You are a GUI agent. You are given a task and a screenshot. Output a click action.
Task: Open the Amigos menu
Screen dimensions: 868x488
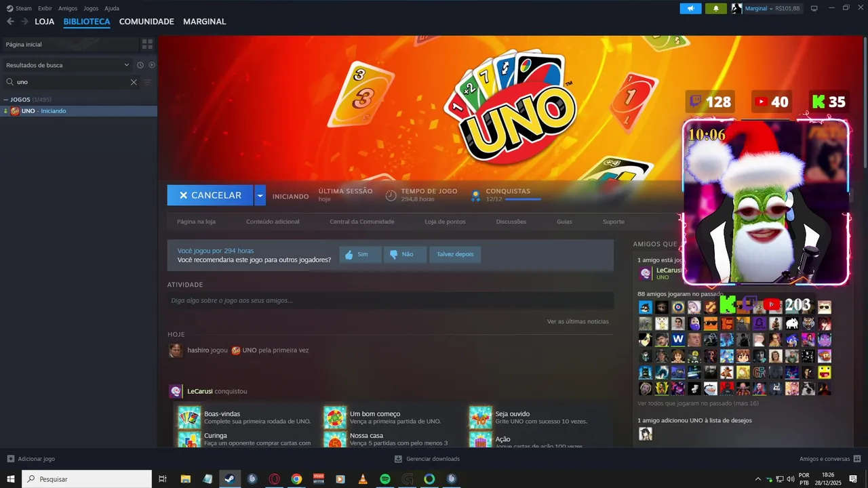(x=68, y=9)
